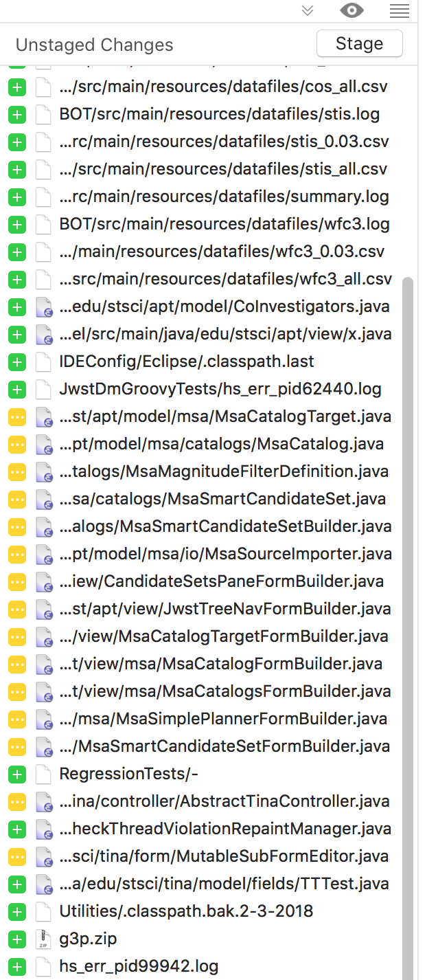Click yellow icon beside MsaSourceImporter.java
This screenshot has height=980, width=438.
pos(17,555)
